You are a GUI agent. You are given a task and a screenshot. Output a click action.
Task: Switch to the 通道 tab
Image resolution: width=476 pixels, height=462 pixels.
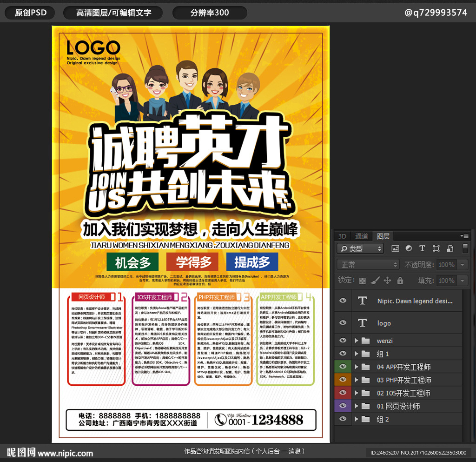tap(361, 236)
